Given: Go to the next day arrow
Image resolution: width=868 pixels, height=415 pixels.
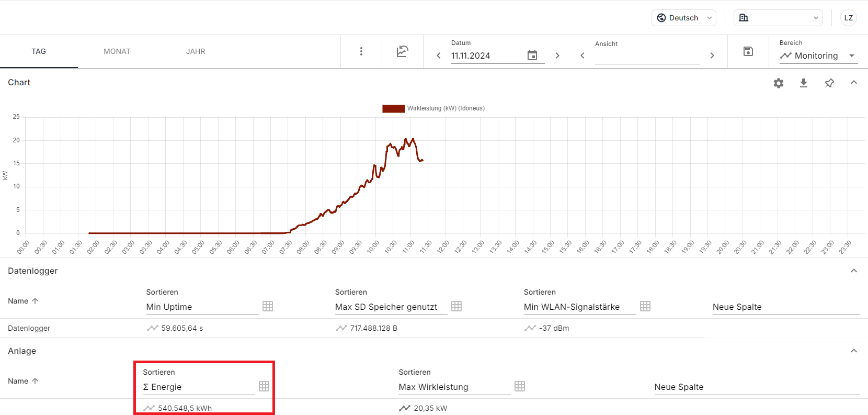Looking at the screenshot, I should pyautogui.click(x=557, y=55).
